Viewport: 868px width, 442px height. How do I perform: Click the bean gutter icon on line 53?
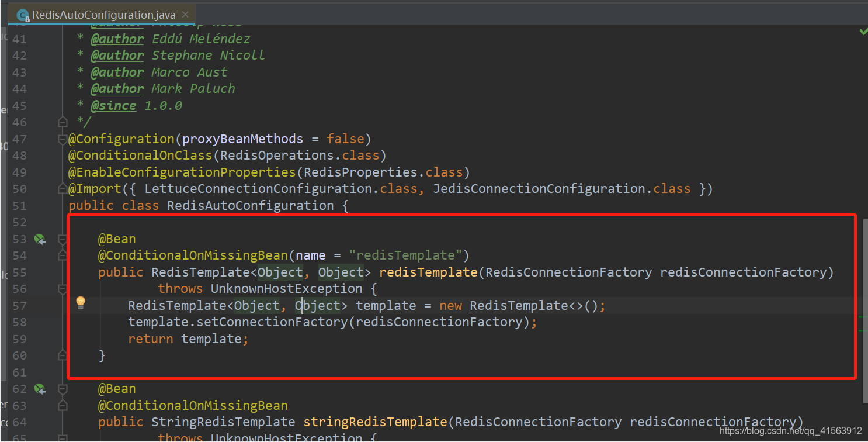(40, 239)
